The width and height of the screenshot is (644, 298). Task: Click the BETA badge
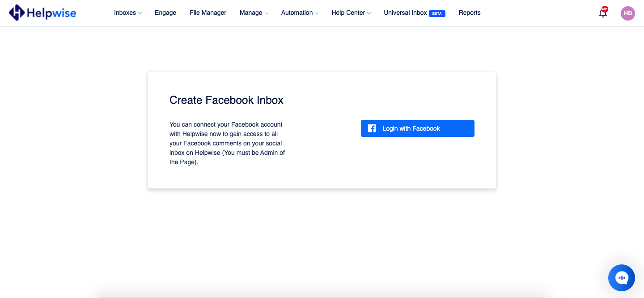tap(437, 13)
